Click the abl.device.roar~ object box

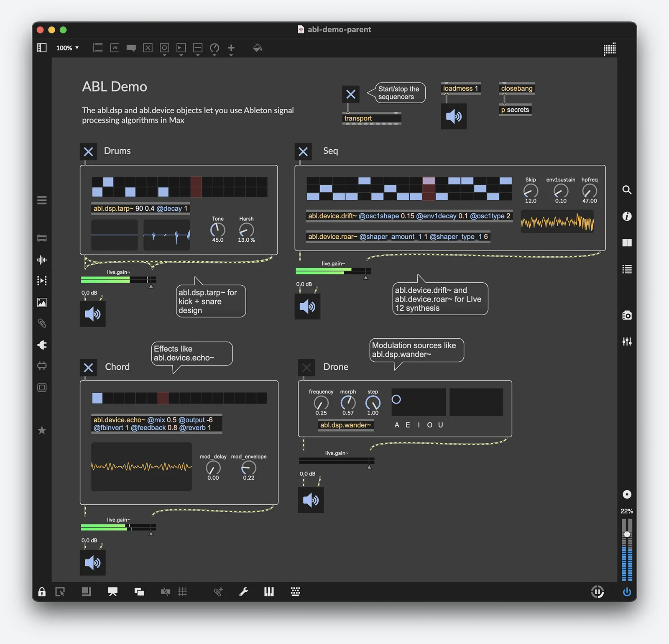(398, 237)
